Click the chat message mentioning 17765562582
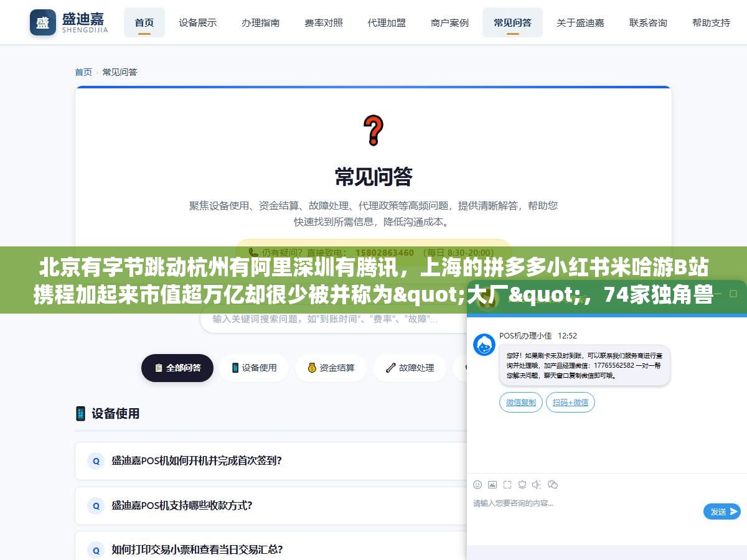This screenshot has width=747, height=560. [585, 365]
